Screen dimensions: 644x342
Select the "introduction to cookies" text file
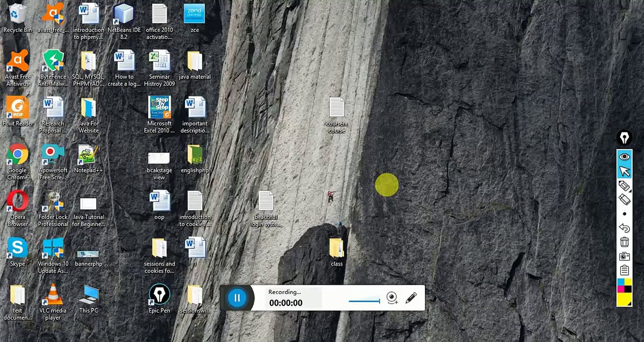pyautogui.click(x=194, y=209)
